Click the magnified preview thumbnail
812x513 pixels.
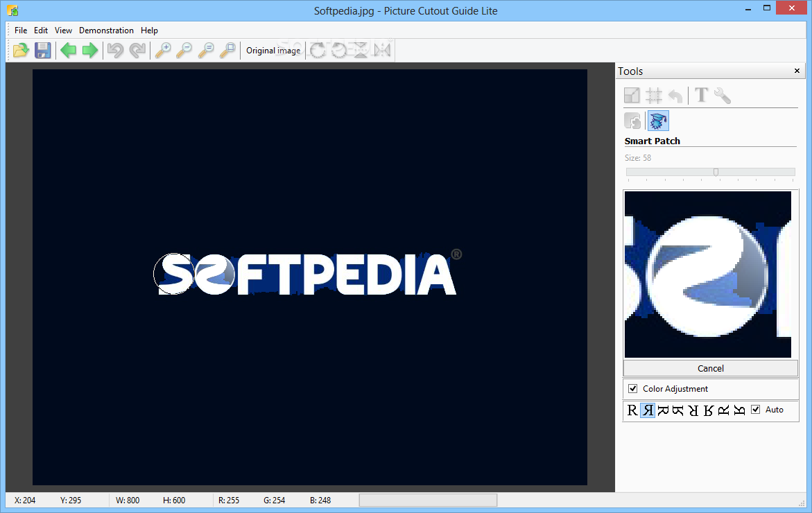708,275
